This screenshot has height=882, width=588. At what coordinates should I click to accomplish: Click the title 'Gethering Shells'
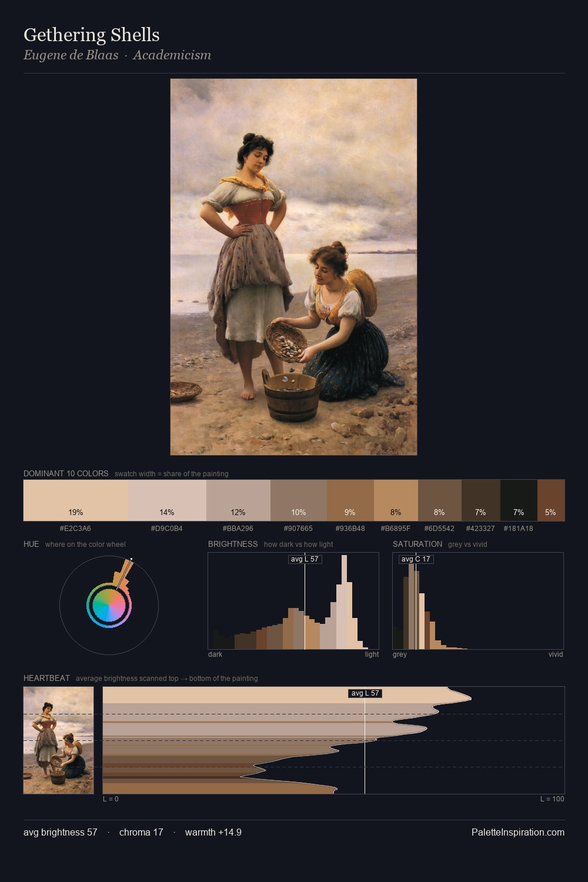coord(92,35)
